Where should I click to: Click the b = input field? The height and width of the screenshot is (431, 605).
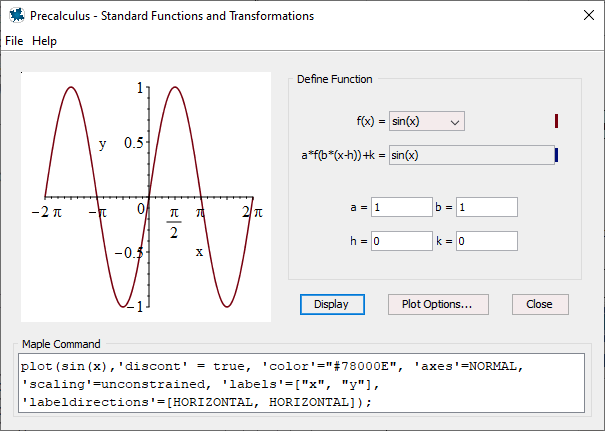click(487, 207)
